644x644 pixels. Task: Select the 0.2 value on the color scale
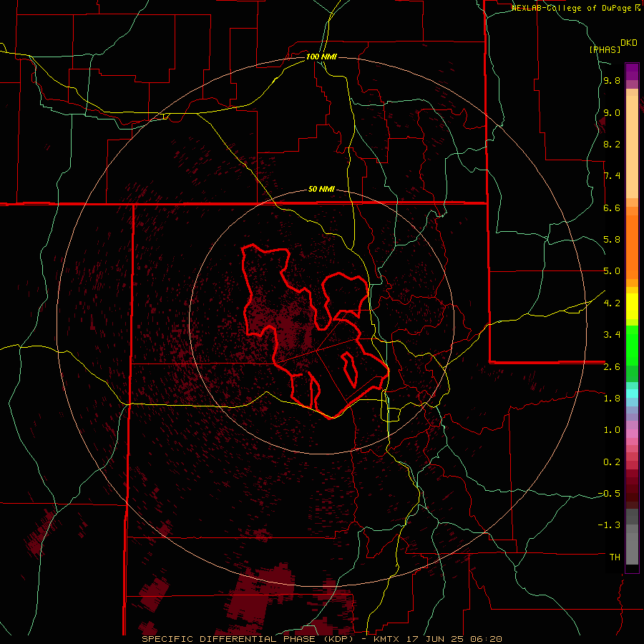coord(612,462)
